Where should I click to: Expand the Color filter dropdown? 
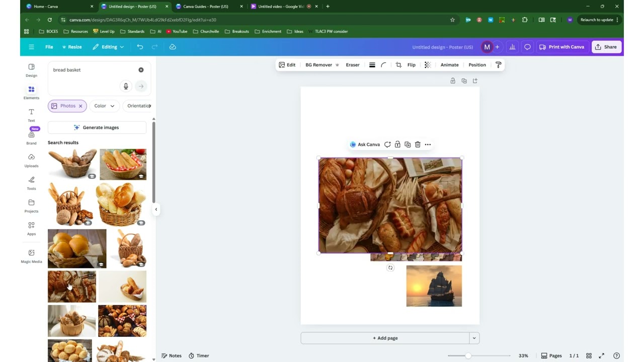click(105, 106)
